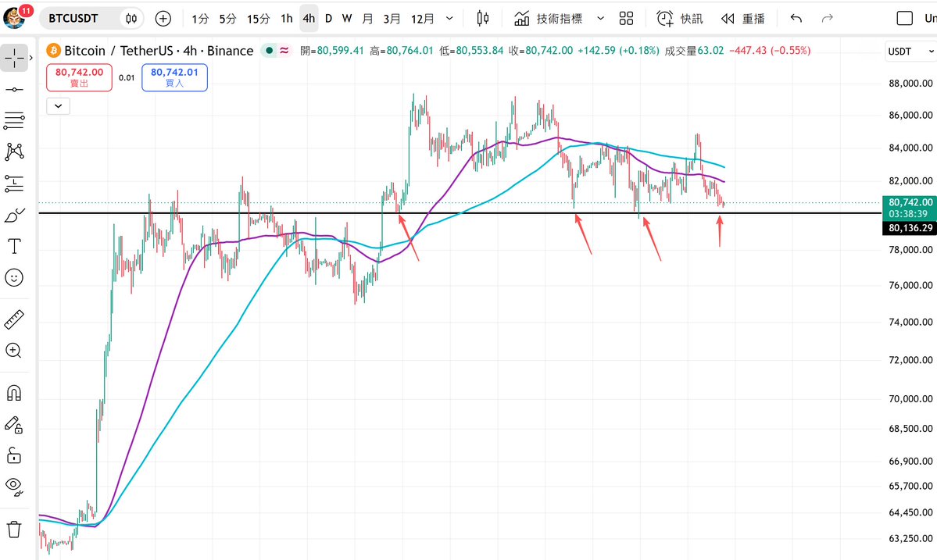Expand the indicator templates dropdown arrow
This screenshot has width=937, height=560.
600,19
